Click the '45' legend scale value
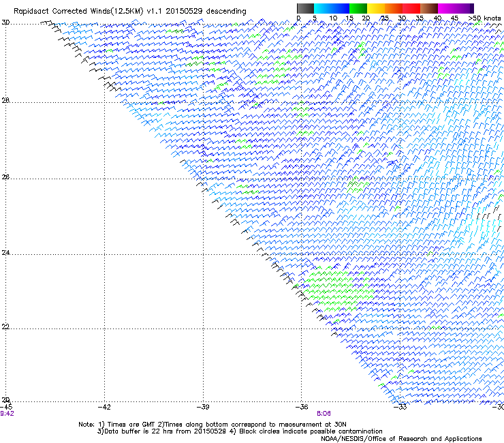504x443 pixels. tap(454, 18)
